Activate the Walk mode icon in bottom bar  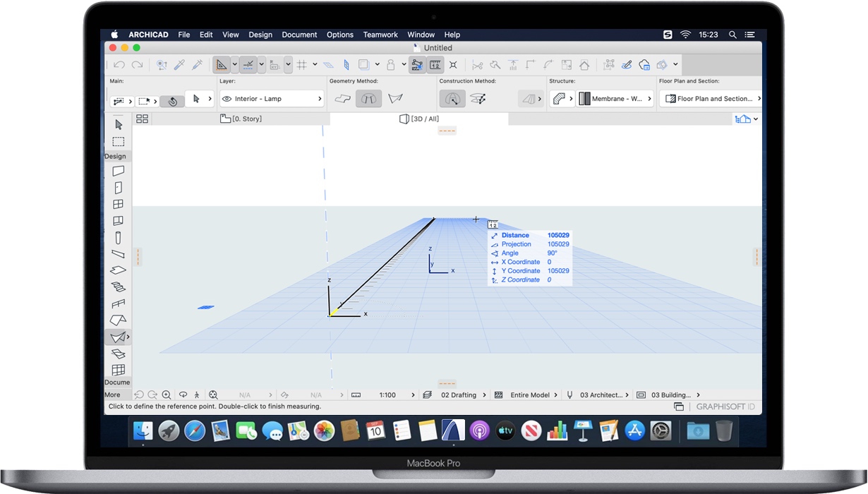click(x=198, y=395)
